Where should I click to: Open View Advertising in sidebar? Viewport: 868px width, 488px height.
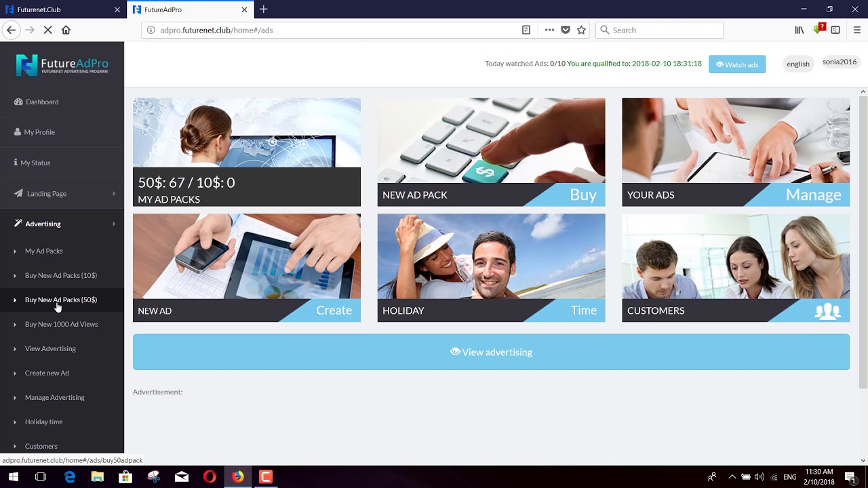(x=50, y=348)
